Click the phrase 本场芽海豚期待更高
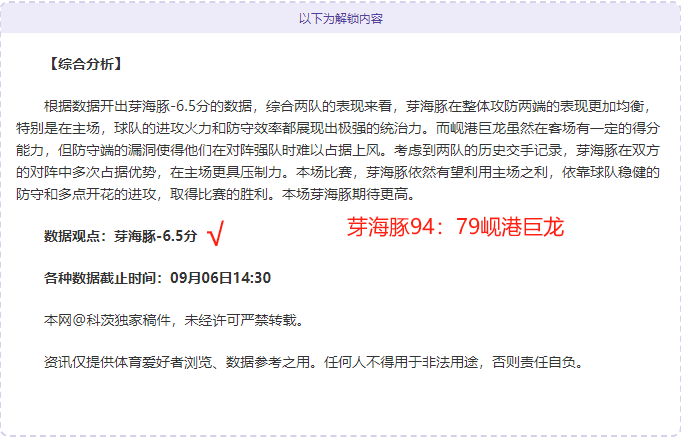 coord(345,194)
